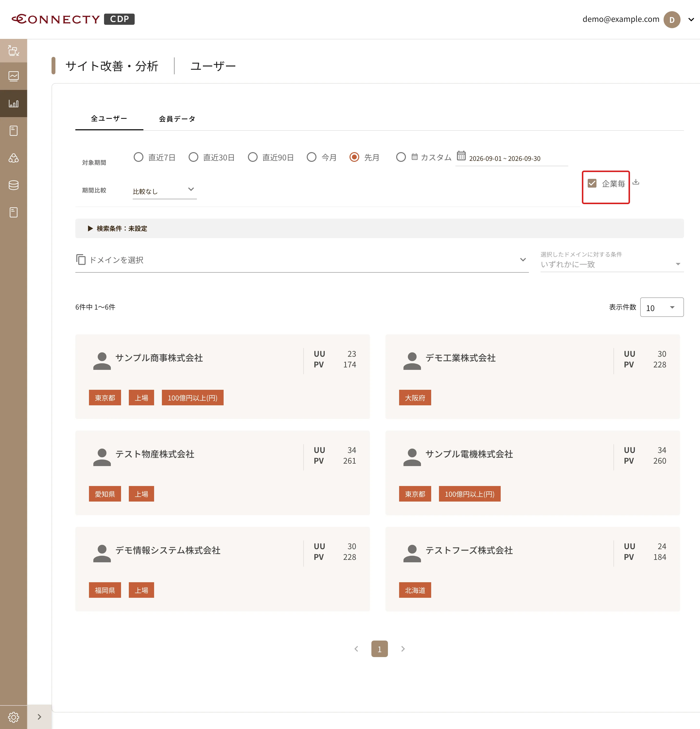Image resolution: width=700 pixels, height=729 pixels.
Task: Select the 直近90日 radio button
Action: click(253, 157)
